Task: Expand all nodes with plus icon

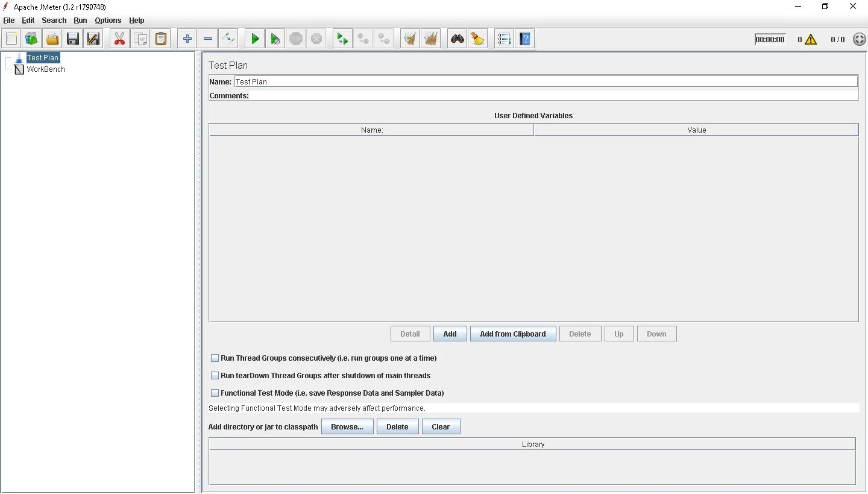Action: [187, 39]
